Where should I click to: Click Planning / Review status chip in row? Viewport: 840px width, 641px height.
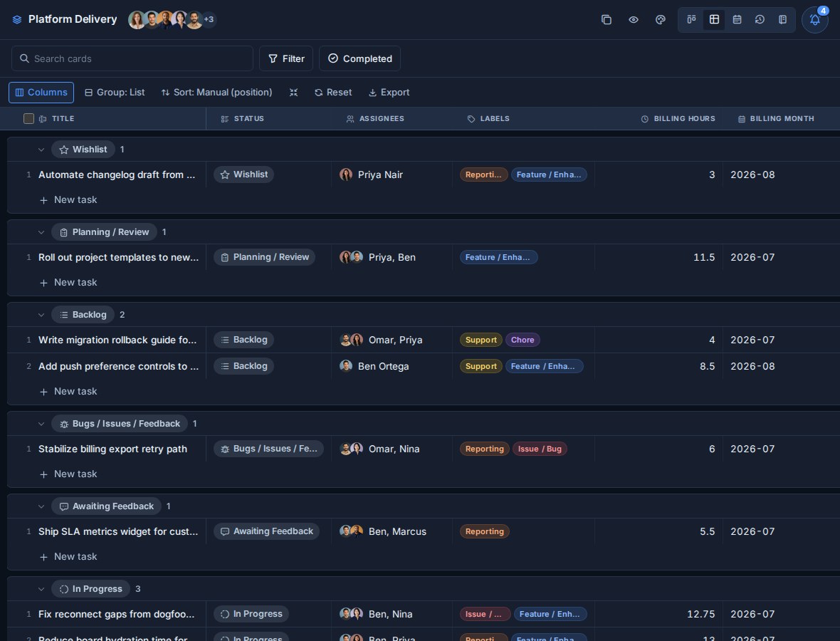point(265,257)
